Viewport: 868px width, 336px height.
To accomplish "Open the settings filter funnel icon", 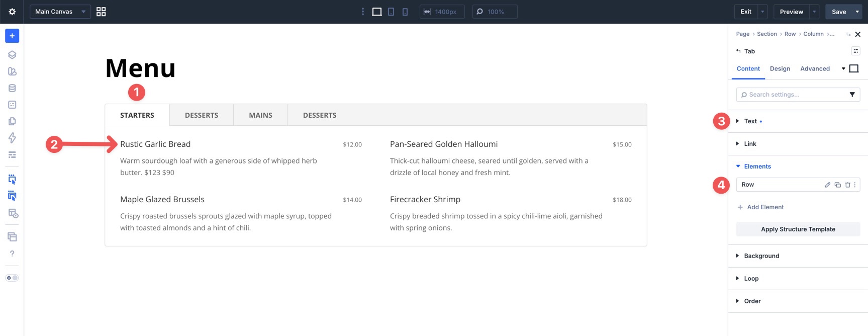I will (x=852, y=95).
